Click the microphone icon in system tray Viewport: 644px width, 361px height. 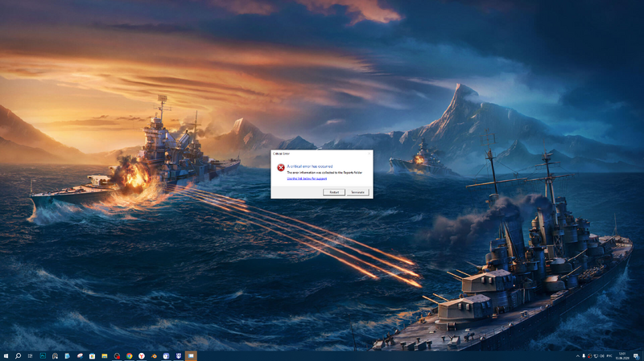pyautogui.click(x=584, y=356)
